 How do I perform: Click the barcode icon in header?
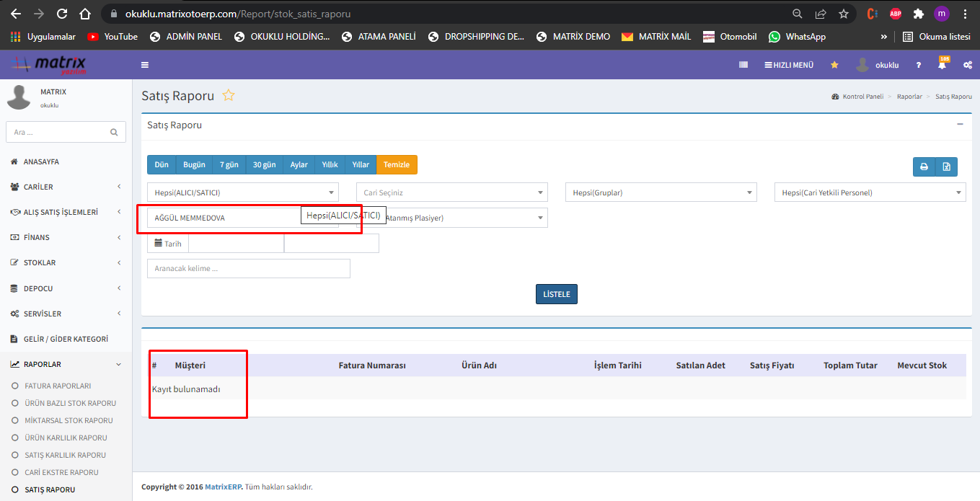coord(743,65)
